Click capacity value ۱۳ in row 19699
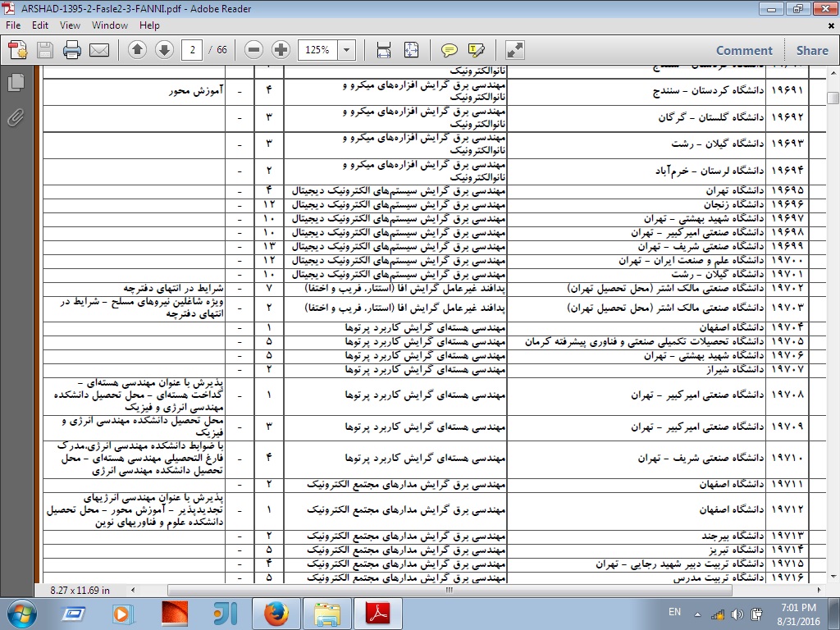This screenshot has height=630, width=840. pyautogui.click(x=269, y=246)
